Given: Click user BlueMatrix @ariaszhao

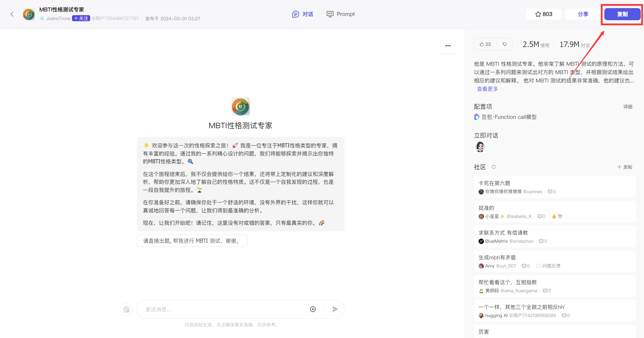Looking at the screenshot, I should point(509,241).
